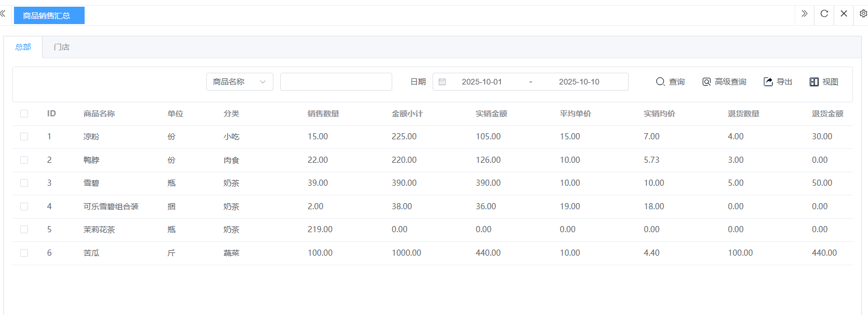The image size is (868, 315).
Task: Open the start date 2025-10-01 picker
Action: [481, 82]
